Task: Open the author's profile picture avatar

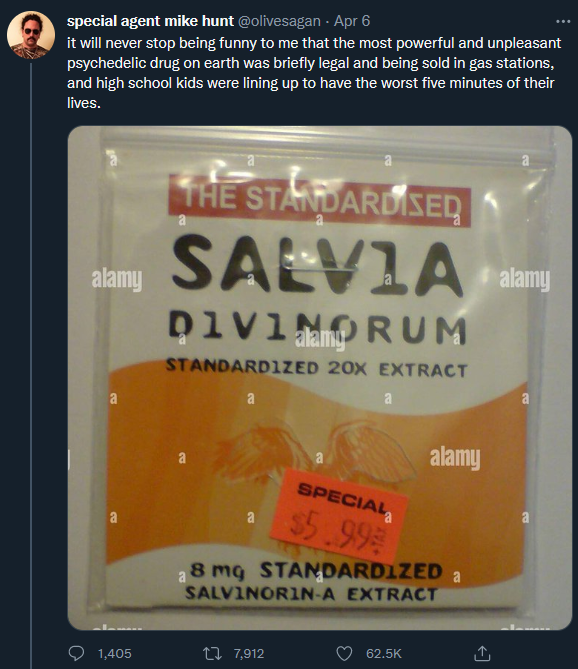Action: pos(31,35)
